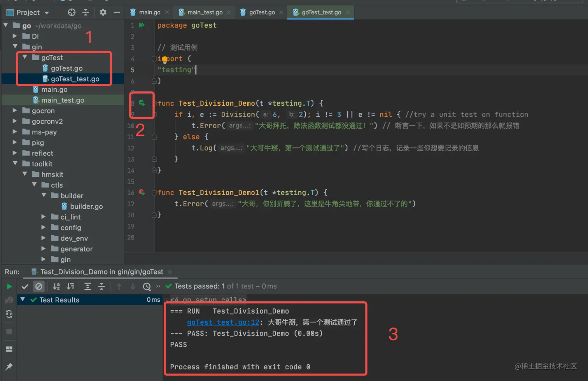This screenshot has width=588, height=381.
Task: Close the Test_Division_Demo run tab
Action: (x=170, y=272)
